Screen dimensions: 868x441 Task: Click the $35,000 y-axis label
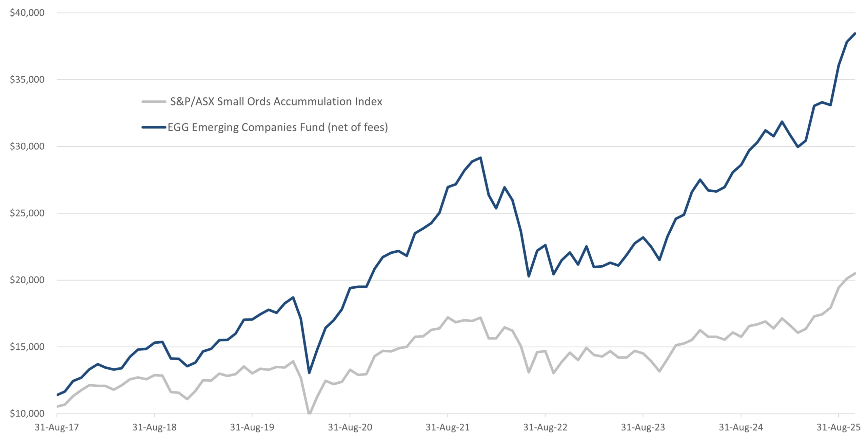coord(27,80)
